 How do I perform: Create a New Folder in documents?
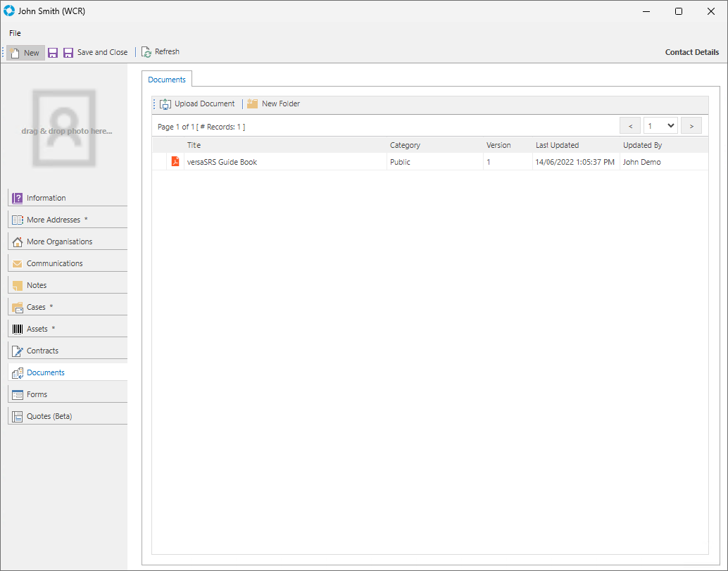pyautogui.click(x=274, y=104)
